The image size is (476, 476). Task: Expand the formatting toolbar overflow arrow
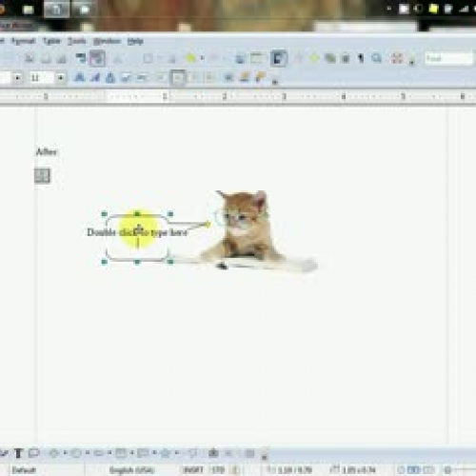tap(275, 81)
